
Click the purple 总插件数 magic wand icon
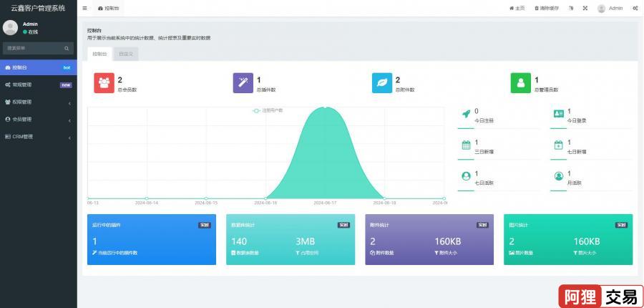(243, 83)
